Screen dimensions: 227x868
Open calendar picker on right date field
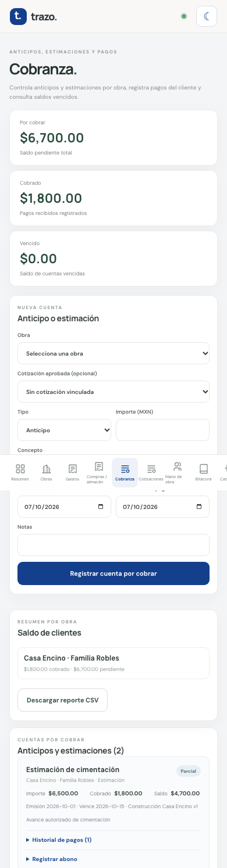coord(199,507)
